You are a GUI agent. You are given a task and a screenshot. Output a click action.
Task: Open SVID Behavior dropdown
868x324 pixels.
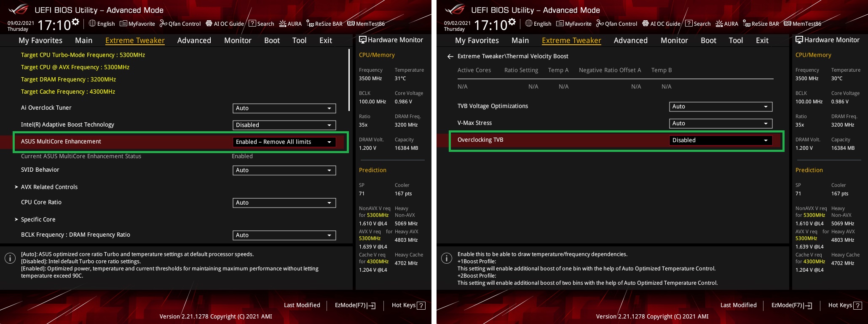pyautogui.click(x=284, y=170)
